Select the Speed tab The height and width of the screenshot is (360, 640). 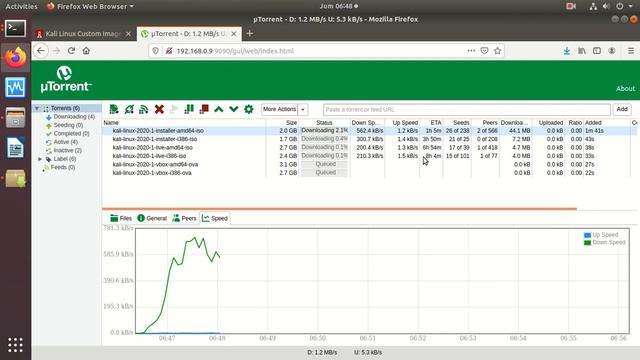(215, 218)
